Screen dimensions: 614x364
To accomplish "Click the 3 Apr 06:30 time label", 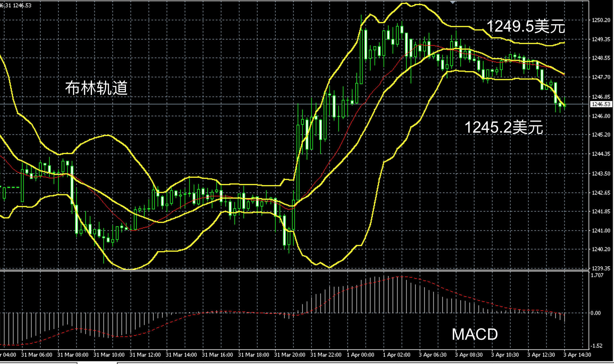I will pos(433,355).
